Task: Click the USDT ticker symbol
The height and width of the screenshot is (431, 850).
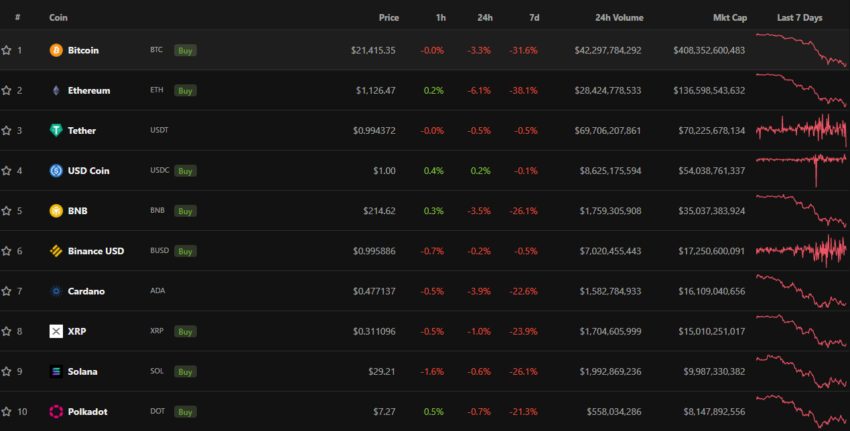Action: tap(159, 130)
